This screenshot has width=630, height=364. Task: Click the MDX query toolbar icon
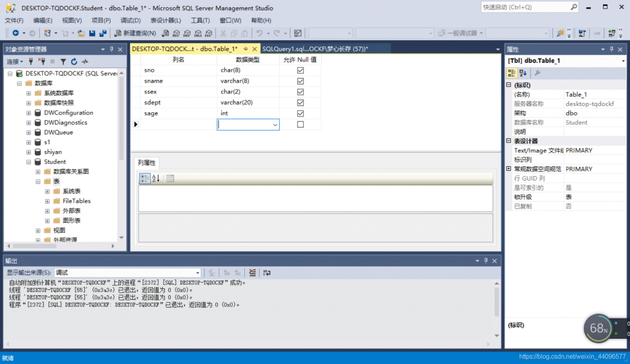(177, 33)
